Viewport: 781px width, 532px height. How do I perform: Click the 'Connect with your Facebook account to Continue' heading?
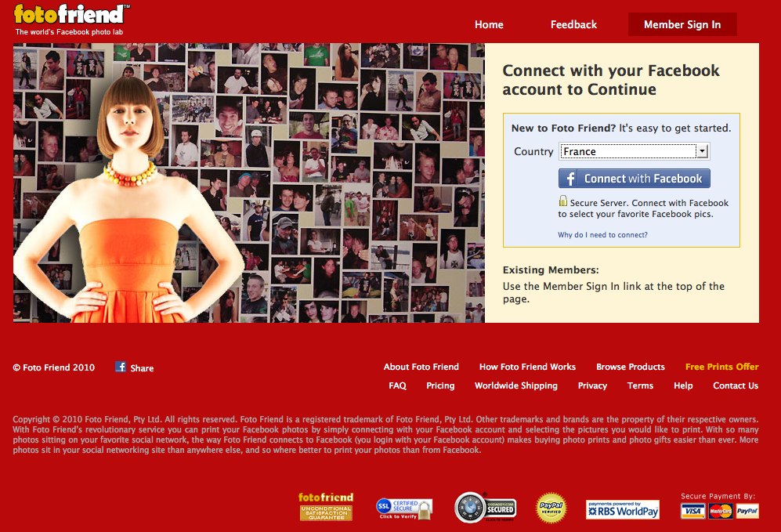(611, 80)
